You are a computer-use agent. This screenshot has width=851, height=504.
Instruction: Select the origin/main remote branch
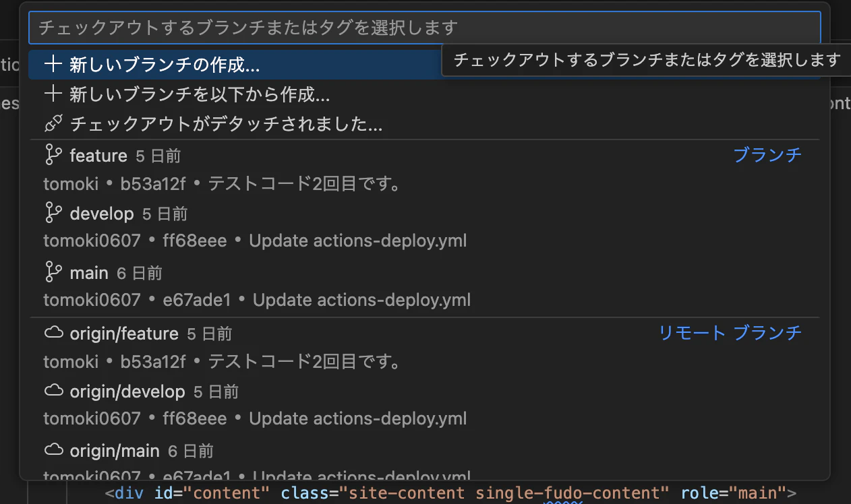[425, 458]
